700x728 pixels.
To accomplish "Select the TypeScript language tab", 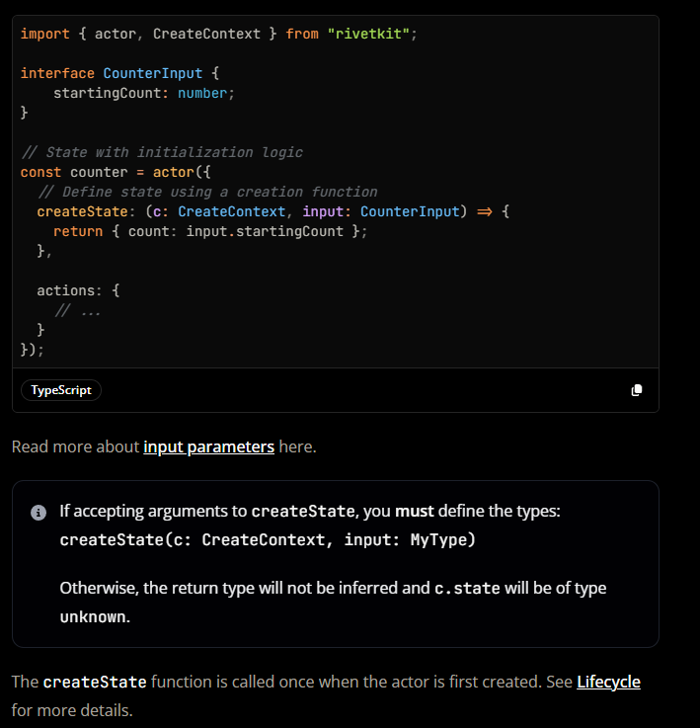I will pos(61,390).
